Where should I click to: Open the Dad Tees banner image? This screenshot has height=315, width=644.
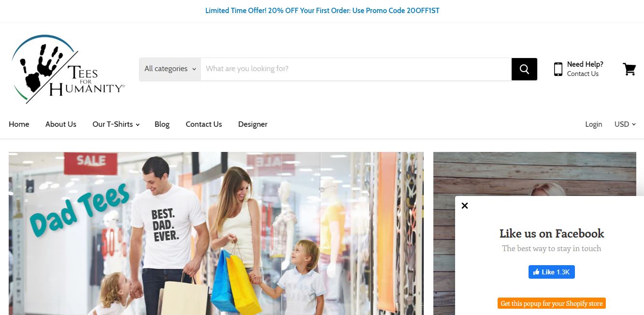click(x=216, y=234)
